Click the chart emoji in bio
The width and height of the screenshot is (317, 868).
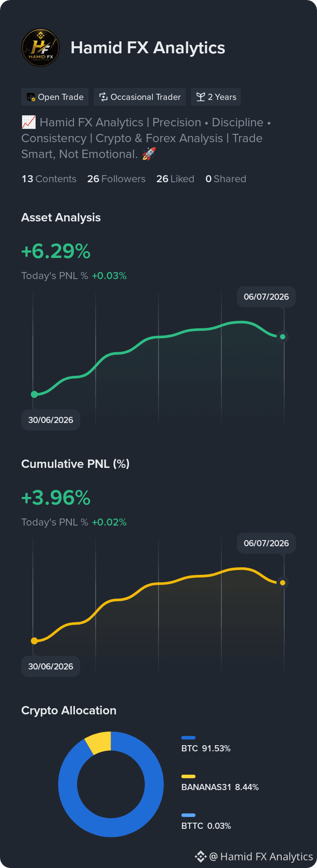[29, 122]
